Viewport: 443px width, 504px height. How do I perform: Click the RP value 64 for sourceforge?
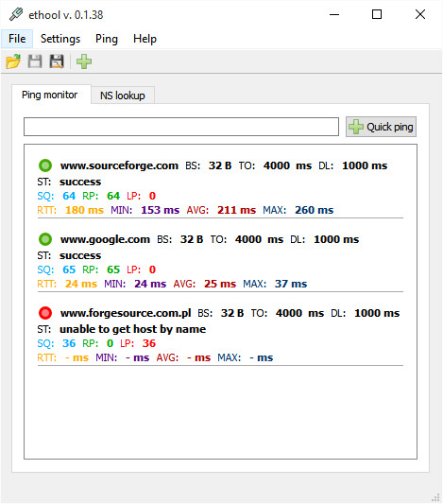[x=113, y=196]
